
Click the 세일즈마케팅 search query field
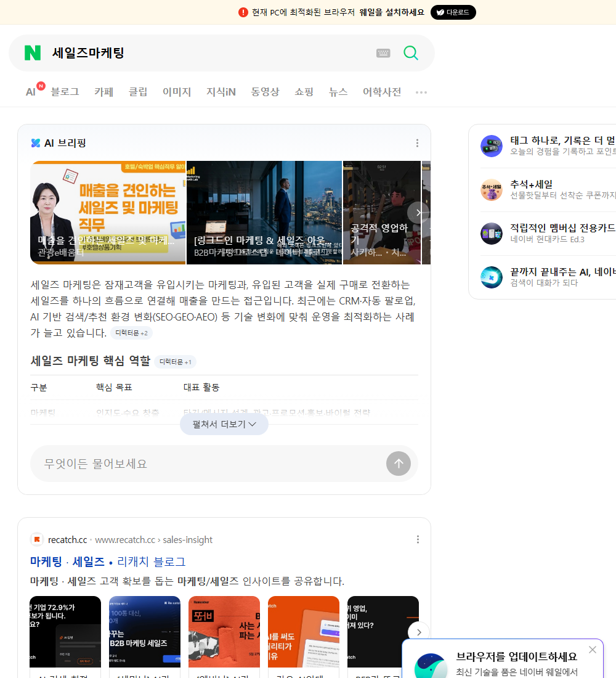point(88,53)
